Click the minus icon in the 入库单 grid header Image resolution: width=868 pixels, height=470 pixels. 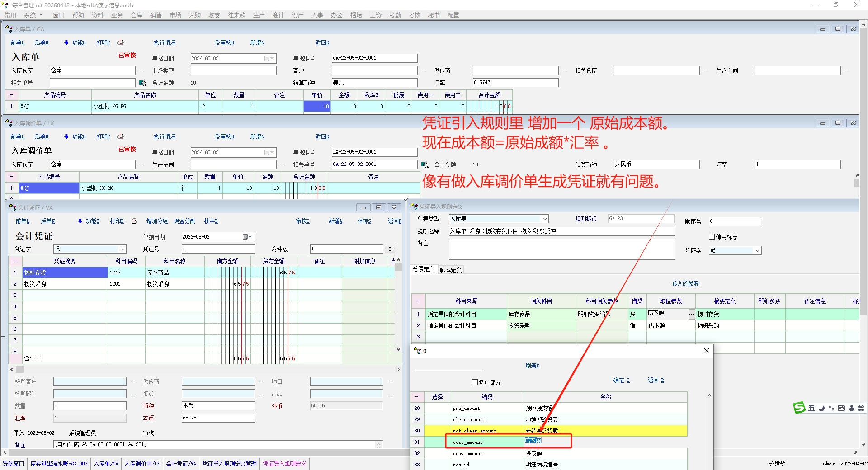[11, 95]
